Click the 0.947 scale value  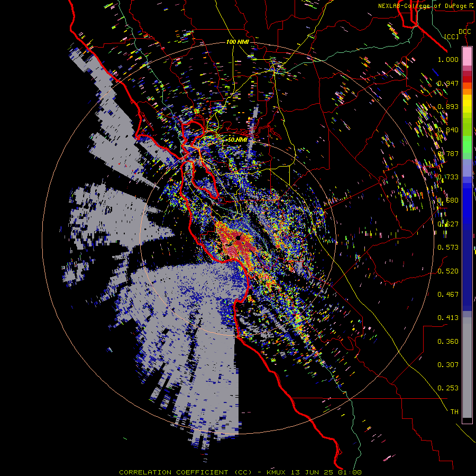tap(448, 83)
